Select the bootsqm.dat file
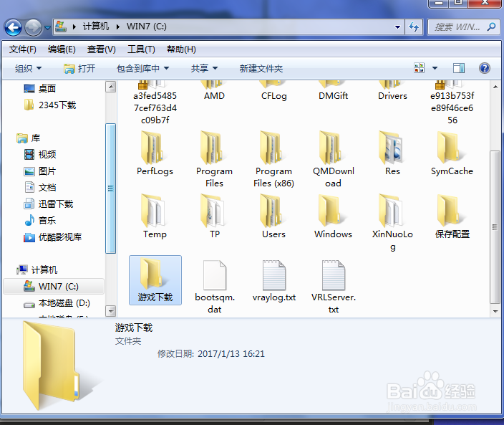The image size is (504, 425). point(214,286)
